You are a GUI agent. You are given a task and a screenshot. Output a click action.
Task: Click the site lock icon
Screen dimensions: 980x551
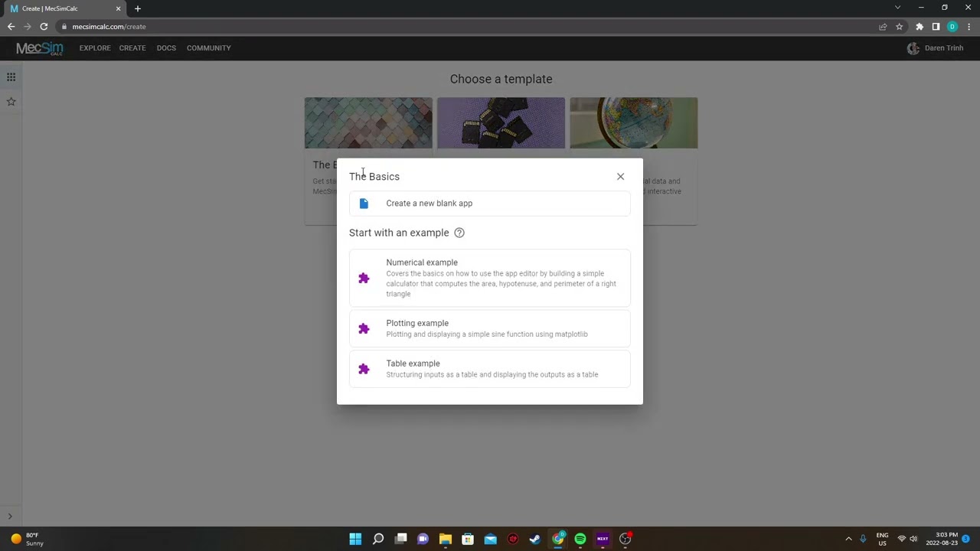coord(64,27)
